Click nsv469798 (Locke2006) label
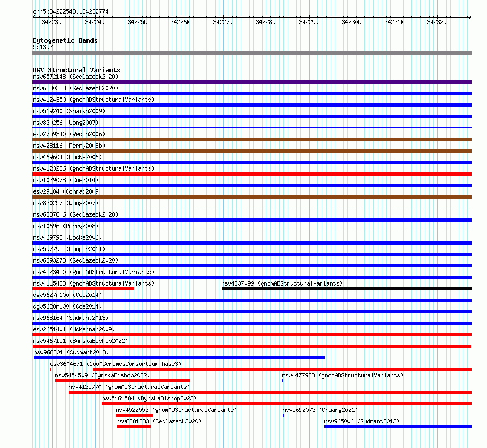 pos(67,237)
